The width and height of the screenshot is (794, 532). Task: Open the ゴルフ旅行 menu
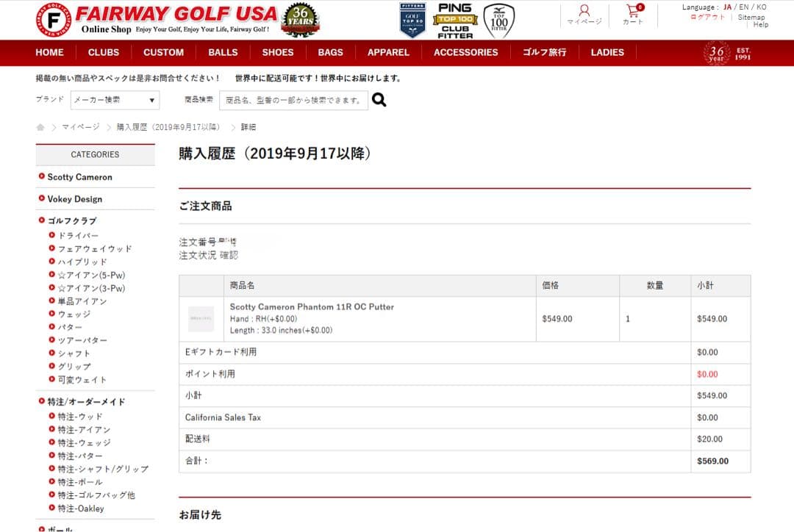coord(544,52)
